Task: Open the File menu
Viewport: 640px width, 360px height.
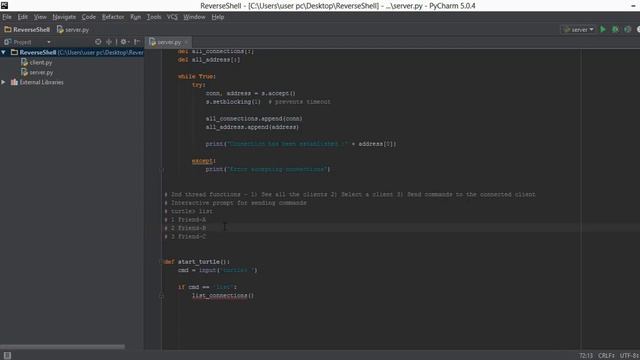Action: 7,17
